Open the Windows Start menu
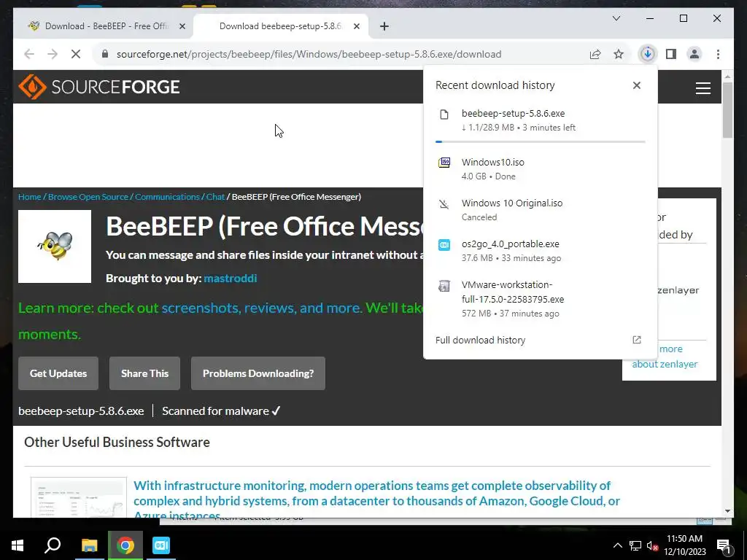 click(x=18, y=545)
